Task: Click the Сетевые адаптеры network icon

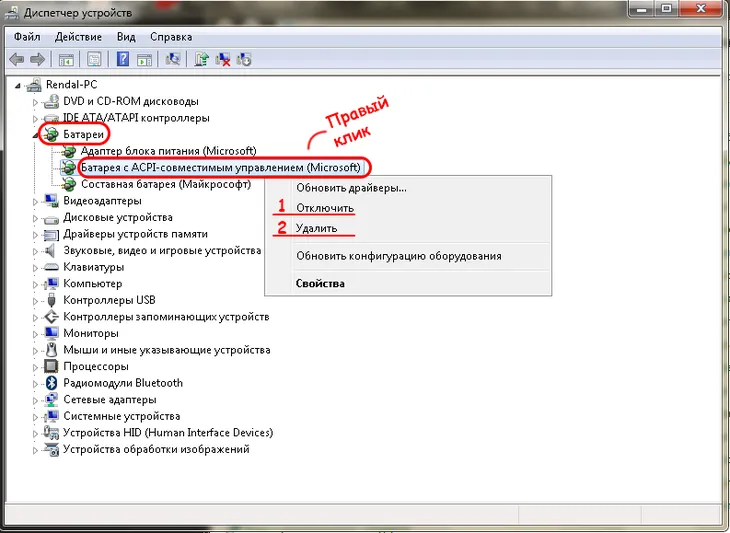Action: [51, 399]
